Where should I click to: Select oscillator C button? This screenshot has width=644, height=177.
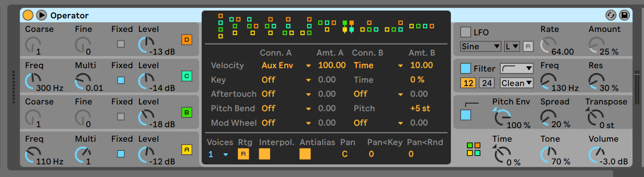pos(186,76)
